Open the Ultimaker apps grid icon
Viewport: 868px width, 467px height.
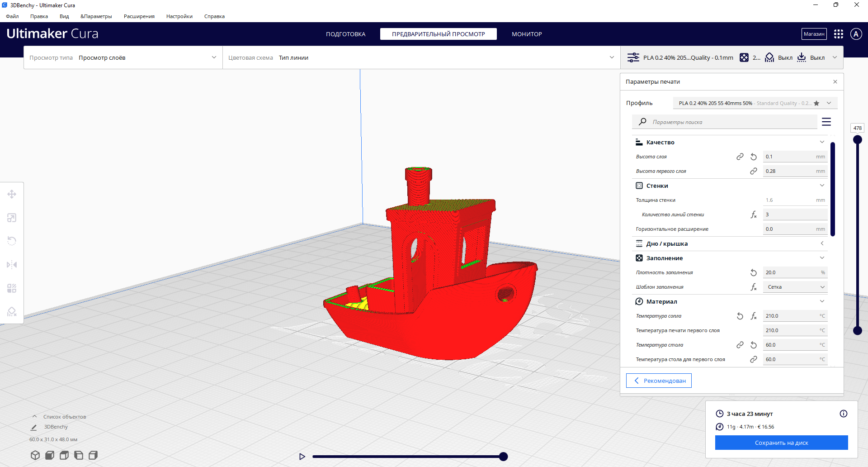click(x=839, y=34)
